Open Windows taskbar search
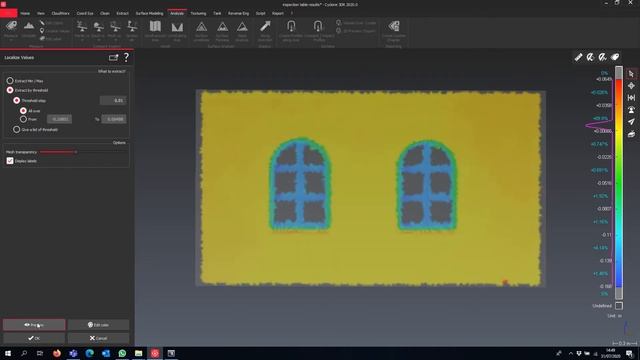 click(24, 353)
